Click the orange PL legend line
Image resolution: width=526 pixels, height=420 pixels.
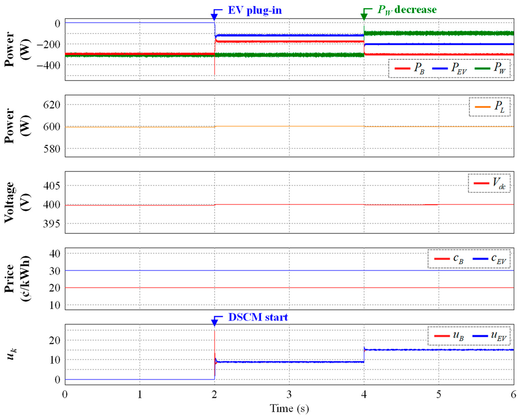coord(483,107)
